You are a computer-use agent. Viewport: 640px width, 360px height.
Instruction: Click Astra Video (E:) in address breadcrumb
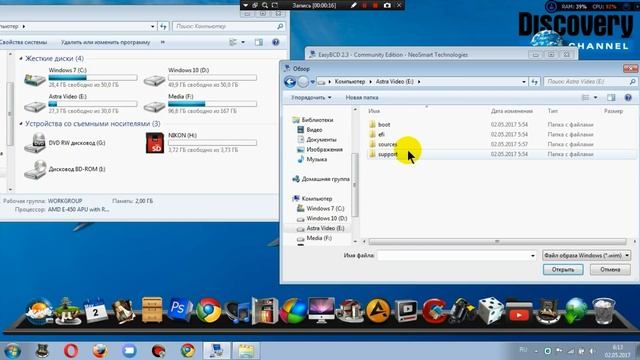(394, 82)
